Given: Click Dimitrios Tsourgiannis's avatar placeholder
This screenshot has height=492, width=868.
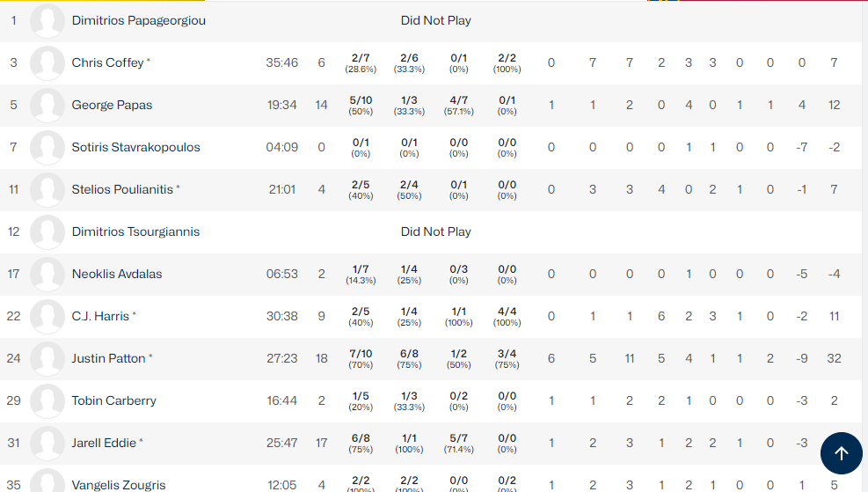Looking at the screenshot, I should point(47,232).
